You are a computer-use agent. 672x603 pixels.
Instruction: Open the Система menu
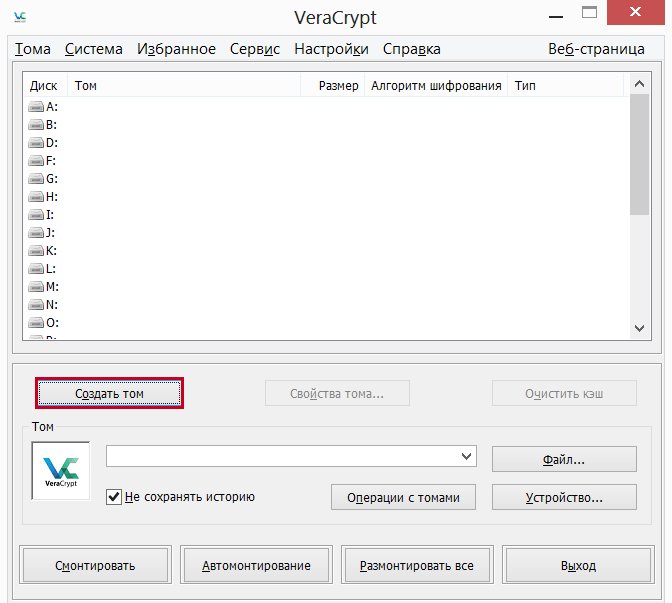(x=93, y=49)
